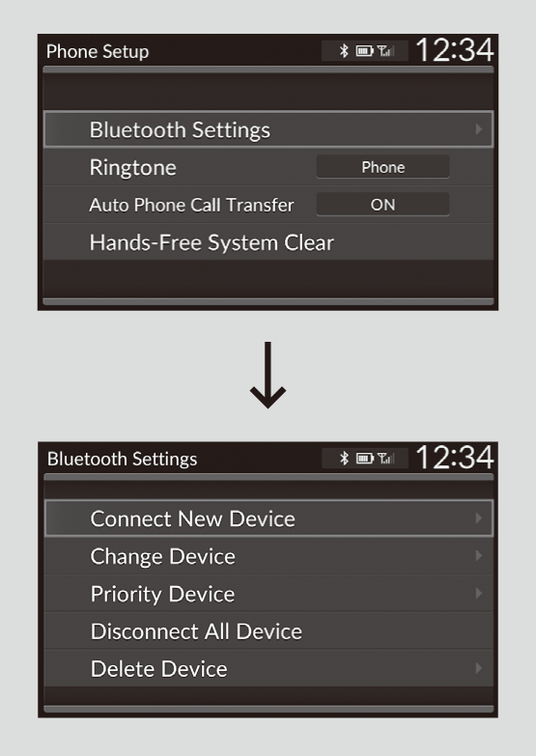
Task: Expand Bluetooth Settings chevron arrow
Action: 479,128
